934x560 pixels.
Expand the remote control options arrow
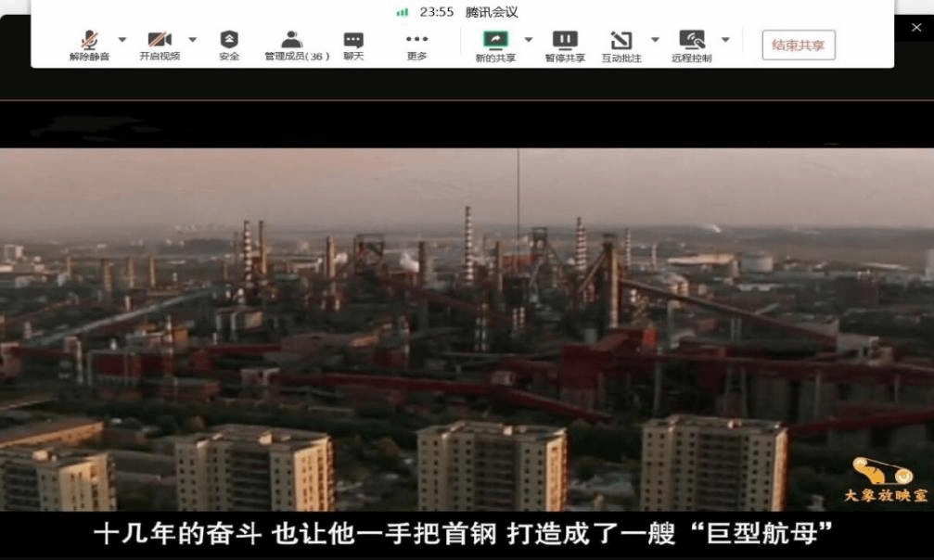725,40
